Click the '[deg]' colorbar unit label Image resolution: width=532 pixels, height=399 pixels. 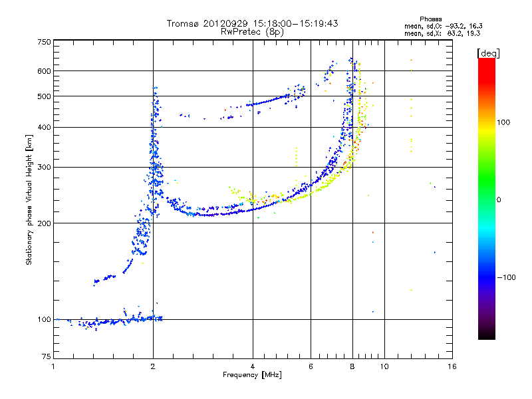488,53
